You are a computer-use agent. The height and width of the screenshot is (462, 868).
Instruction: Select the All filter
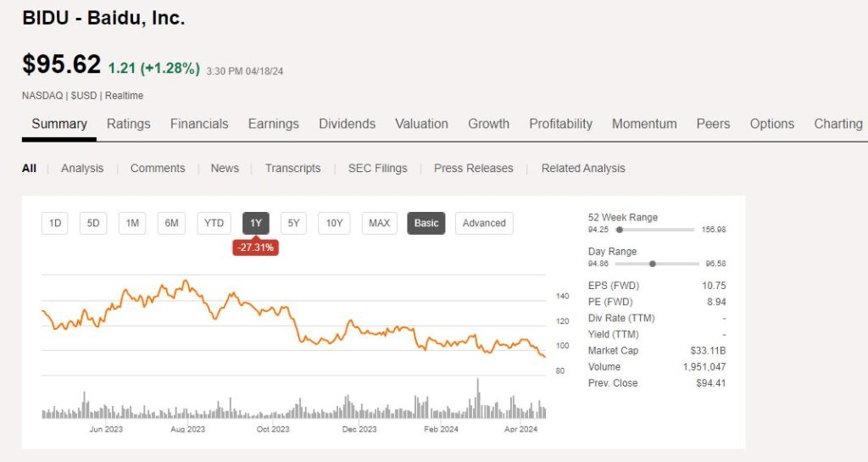tap(30, 168)
